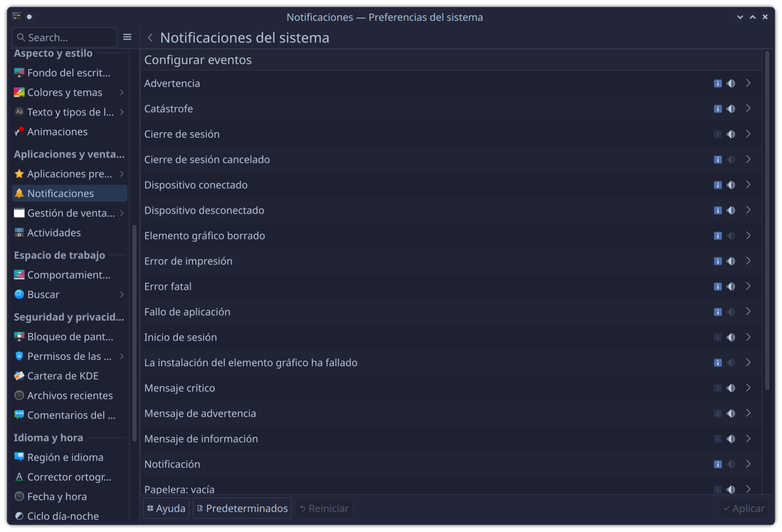Click the Colores y temas icon
Viewport: 782px width, 532px height.
(19, 92)
